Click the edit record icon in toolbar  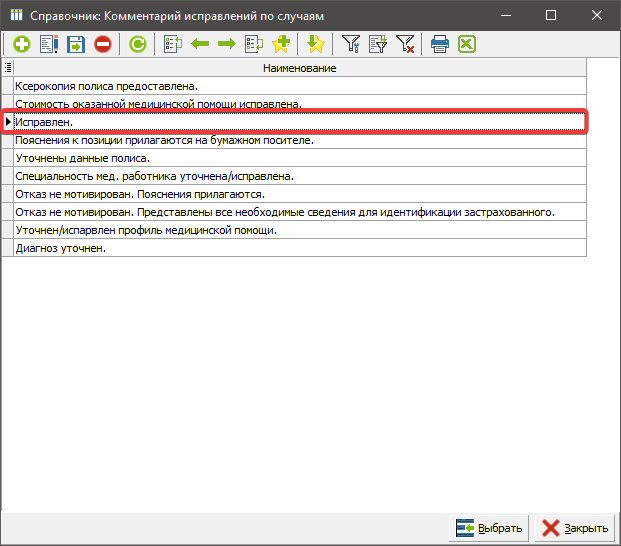coord(48,44)
